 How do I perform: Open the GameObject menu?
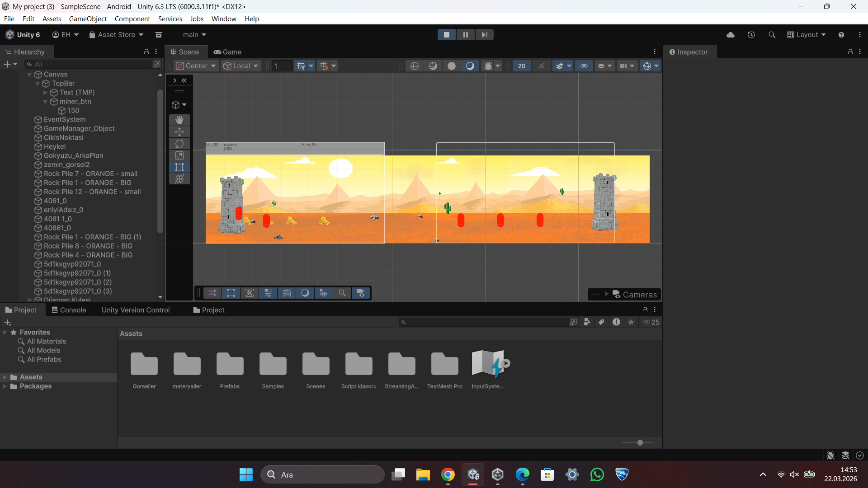tap(88, 19)
